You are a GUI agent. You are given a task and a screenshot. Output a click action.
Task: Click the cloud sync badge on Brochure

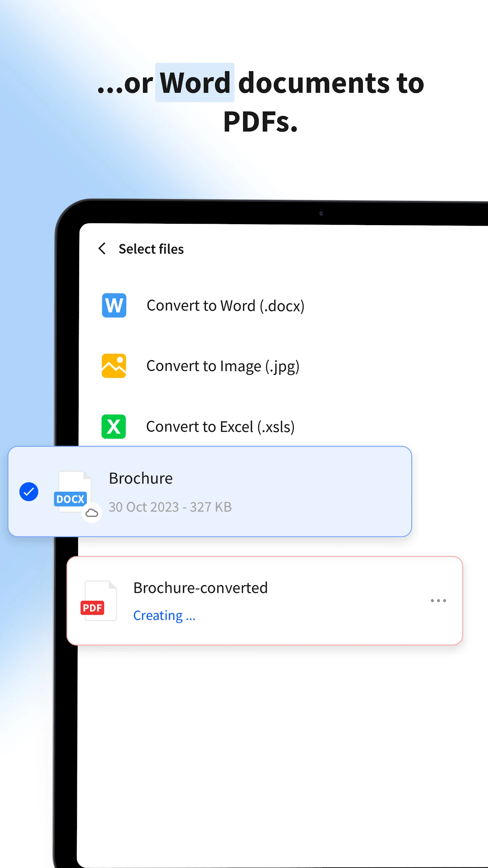92,513
